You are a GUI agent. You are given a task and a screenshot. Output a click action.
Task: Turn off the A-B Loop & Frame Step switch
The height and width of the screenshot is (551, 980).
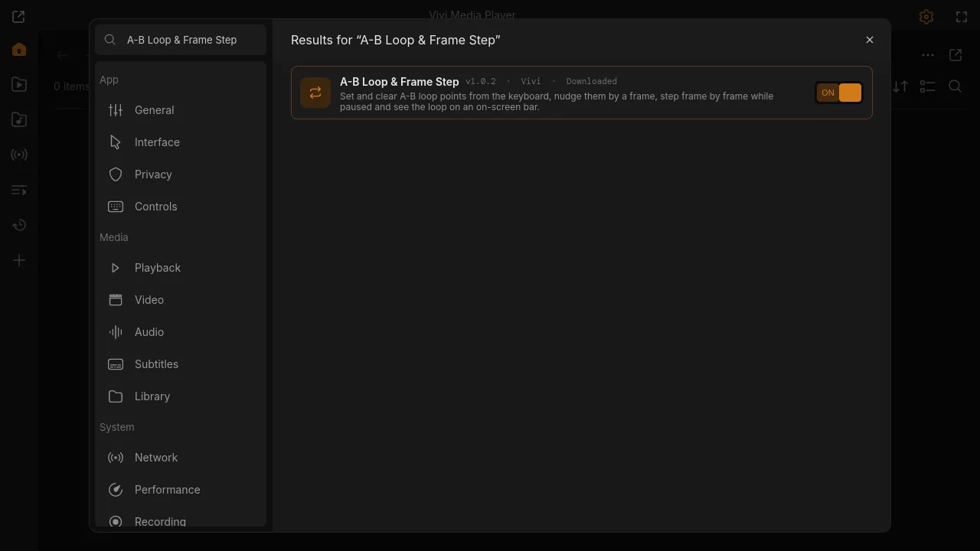point(839,93)
